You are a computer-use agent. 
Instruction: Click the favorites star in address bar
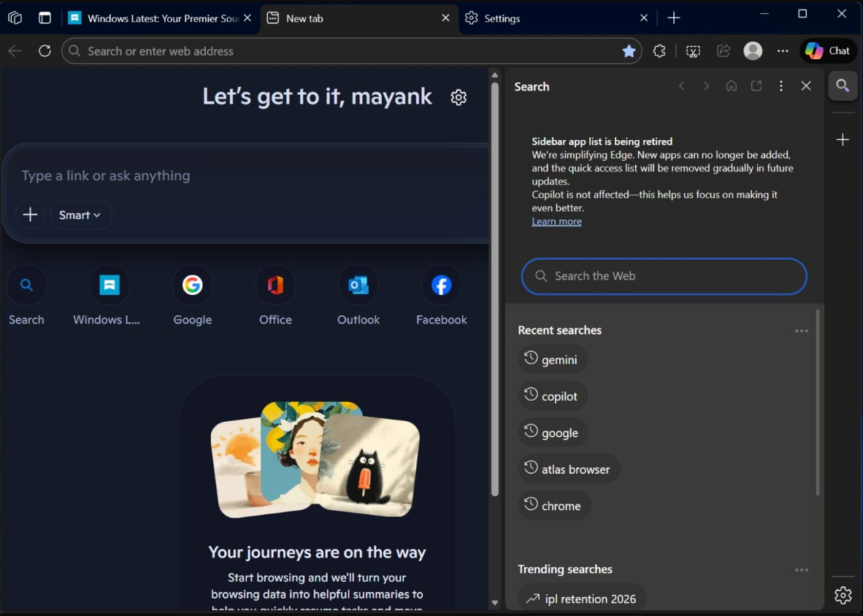[629, 51]
